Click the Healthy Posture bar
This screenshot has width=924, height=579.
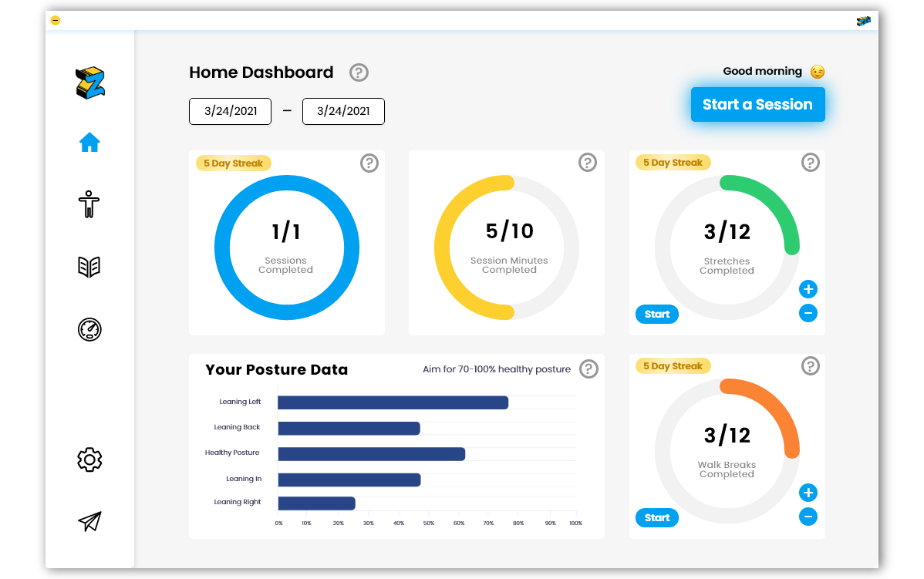point(372,454)
